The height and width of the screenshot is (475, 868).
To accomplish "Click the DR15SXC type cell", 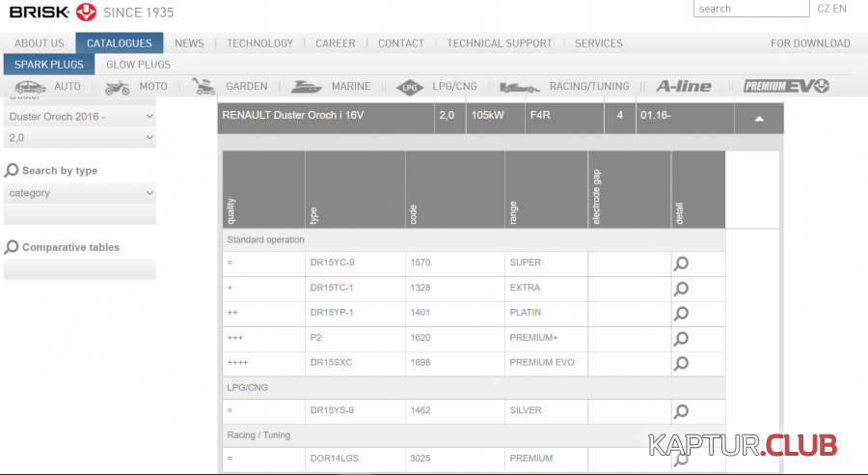I will [355, 364].
